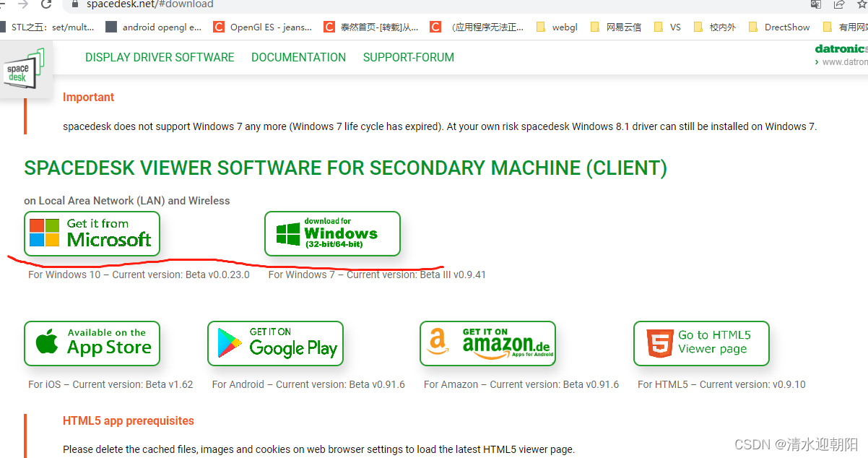Bookmark this page with star icon

click(x=862, y=4)
